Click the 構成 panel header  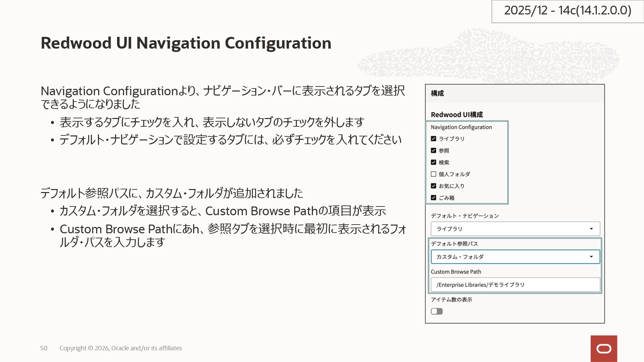tap(437, 93)
